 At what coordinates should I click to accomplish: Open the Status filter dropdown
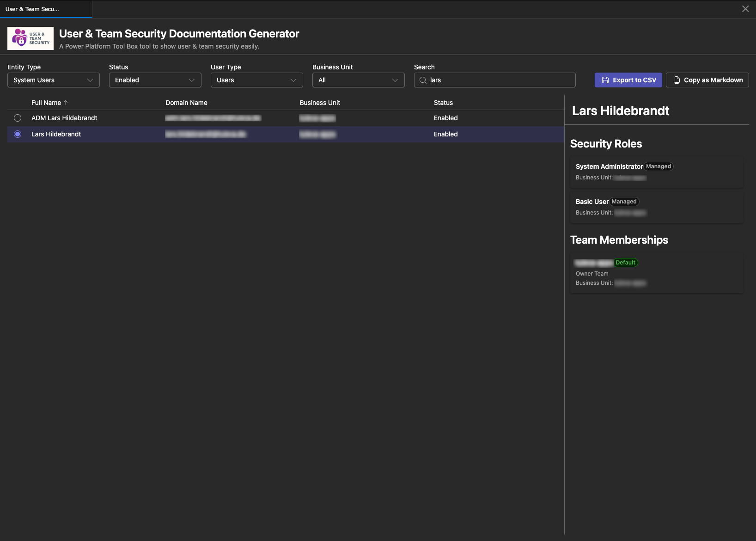click(x=155, y=80)
